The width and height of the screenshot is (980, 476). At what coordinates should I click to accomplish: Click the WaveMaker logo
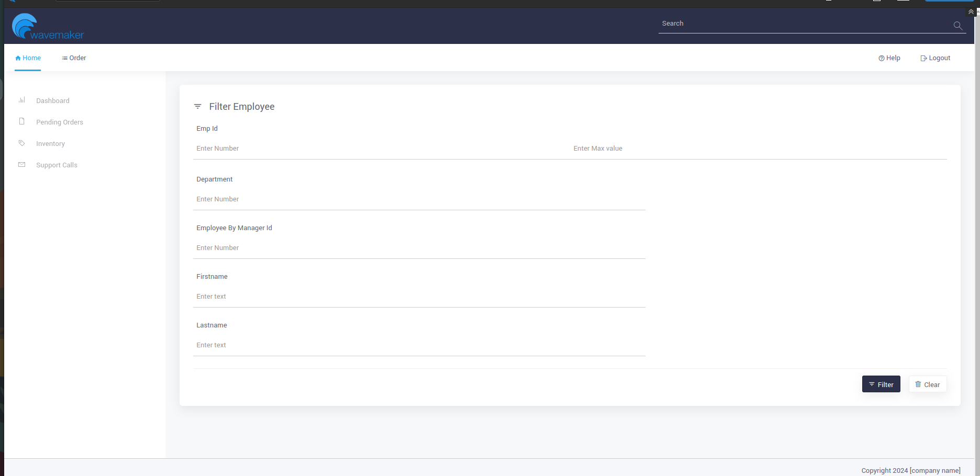tap(48, 27)
